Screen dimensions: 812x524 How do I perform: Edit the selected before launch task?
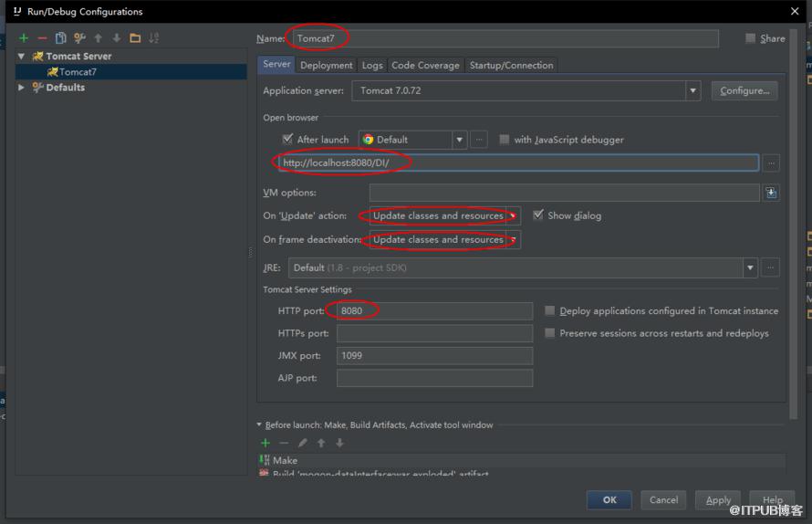pyautogui.click(x=302, y=443)
